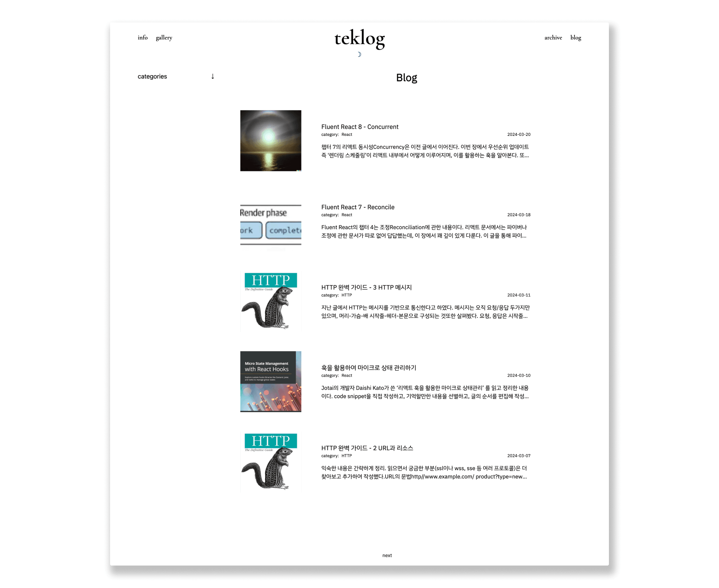Click info navigation link

pyautogui.click(x=142, y=37)
